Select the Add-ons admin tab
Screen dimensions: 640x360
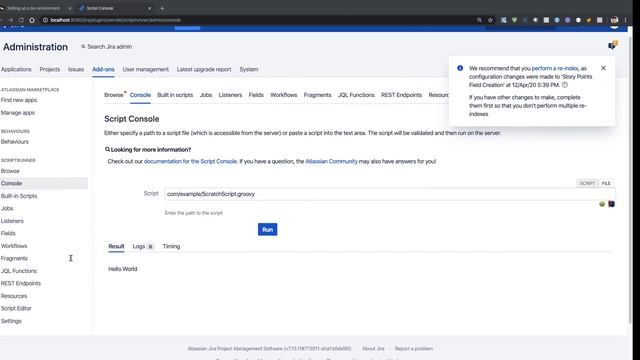coord(103,69)
